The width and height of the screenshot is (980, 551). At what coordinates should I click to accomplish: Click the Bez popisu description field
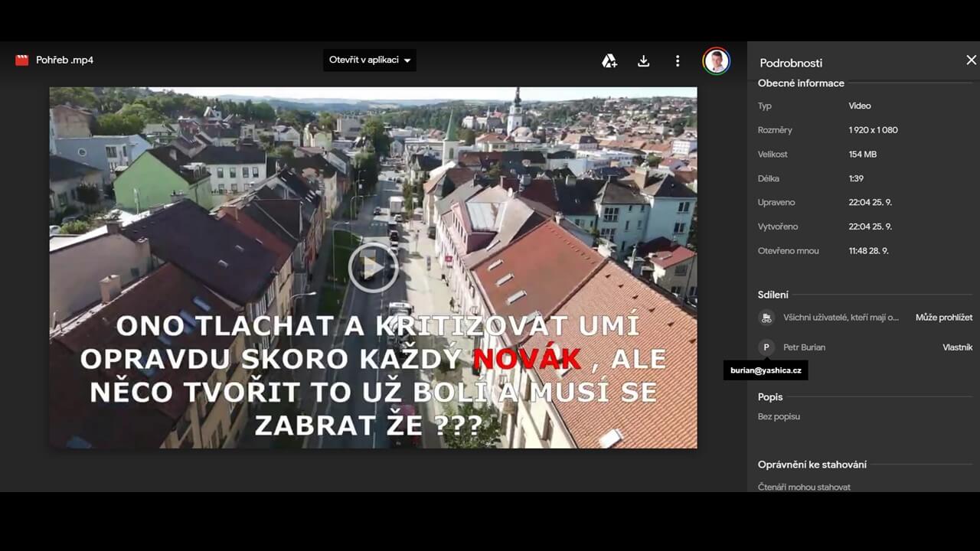click(779, 417)
